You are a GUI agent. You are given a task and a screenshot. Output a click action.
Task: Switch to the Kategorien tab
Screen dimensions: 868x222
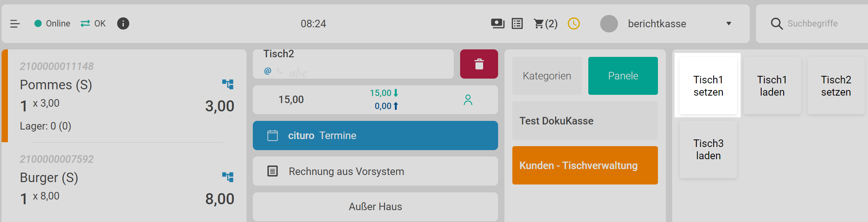547,76
